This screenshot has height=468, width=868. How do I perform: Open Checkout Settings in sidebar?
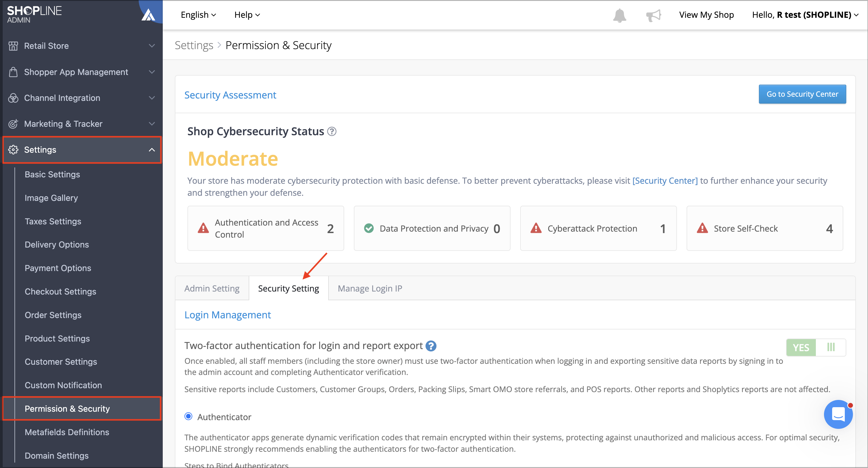point(60,292)
